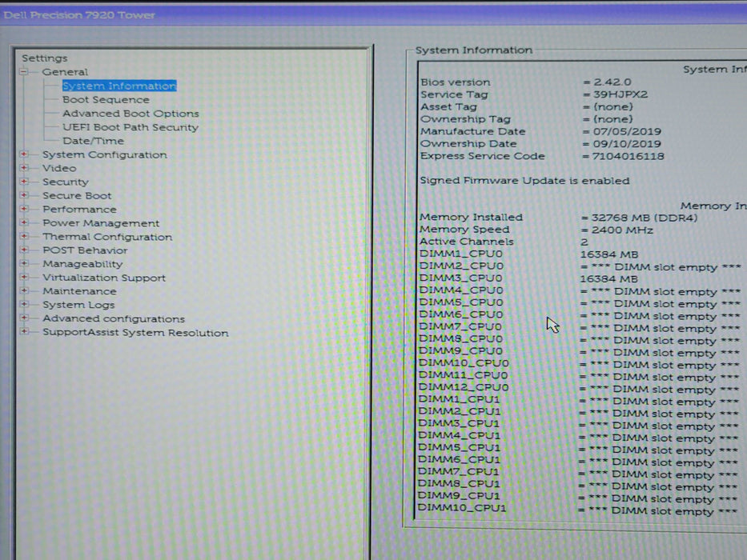The width and height of the screenshot is (747, 560).
Task: Select the Manageability category
Action: [82, 264]
